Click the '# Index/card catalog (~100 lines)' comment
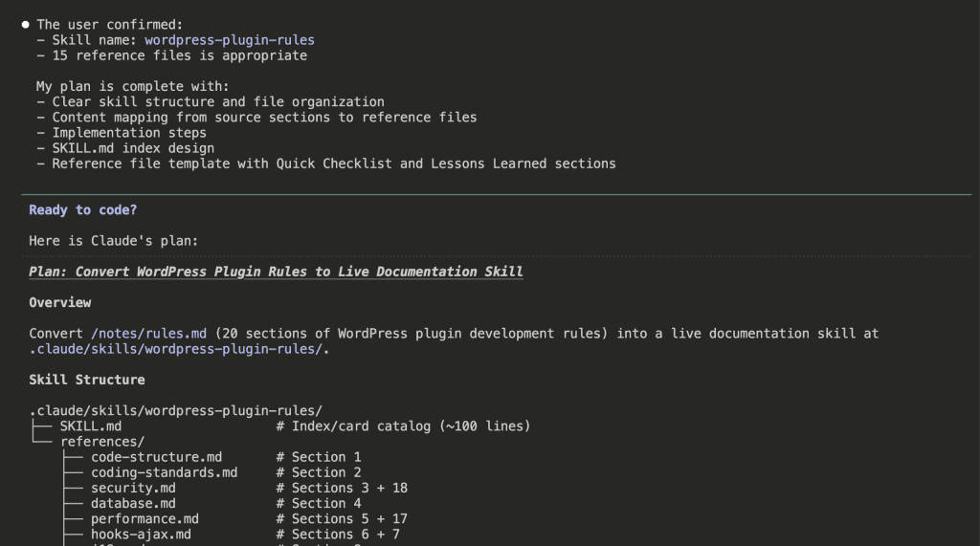 pyautogui.click(x=403, y=426)
